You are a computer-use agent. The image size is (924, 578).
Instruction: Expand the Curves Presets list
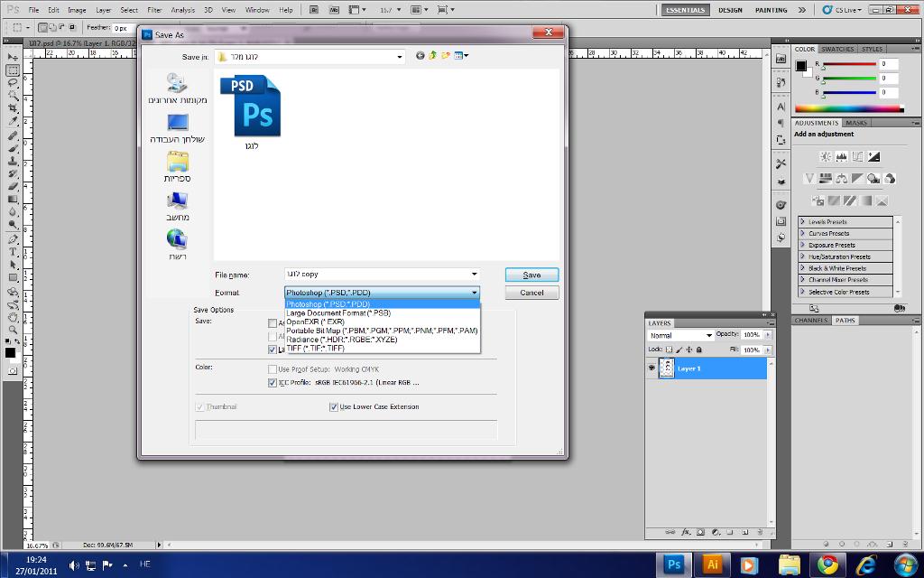(802, 233)
